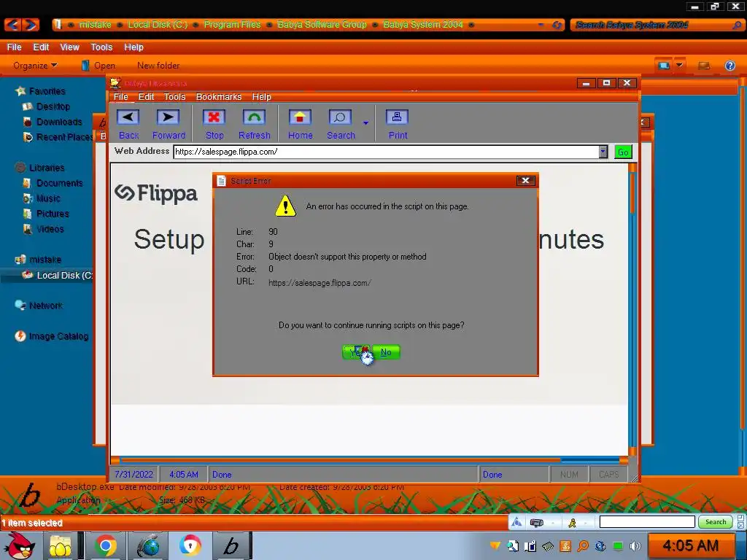Screen dimensions: 747x560
Task: Click the Open button in Explorer toolbar
Action: 98,65
